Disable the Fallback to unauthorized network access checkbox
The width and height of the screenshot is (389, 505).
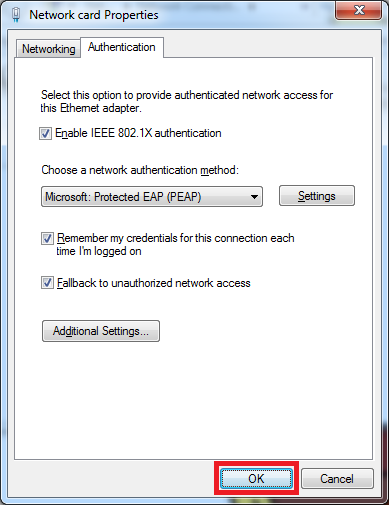47,283
